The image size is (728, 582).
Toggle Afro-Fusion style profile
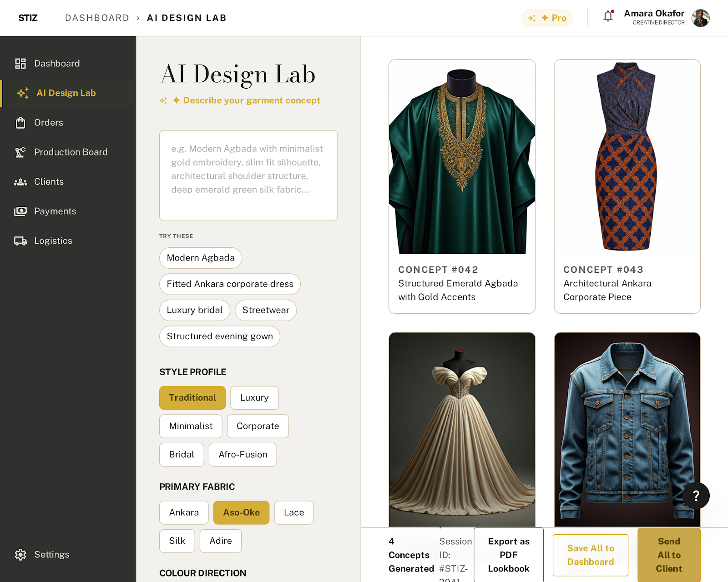pyautogui.click(x=243, y=455)
